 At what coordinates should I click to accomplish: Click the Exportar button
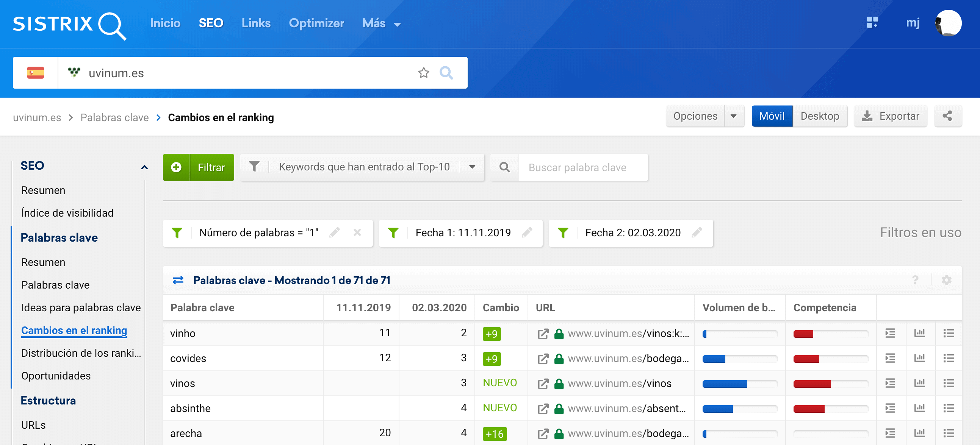click(890, 116)
